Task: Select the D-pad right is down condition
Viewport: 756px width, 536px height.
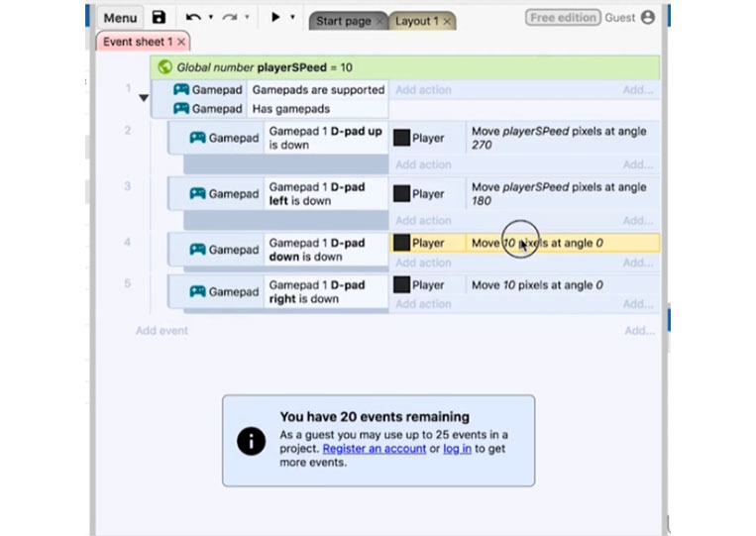Action: click(326, 291)
